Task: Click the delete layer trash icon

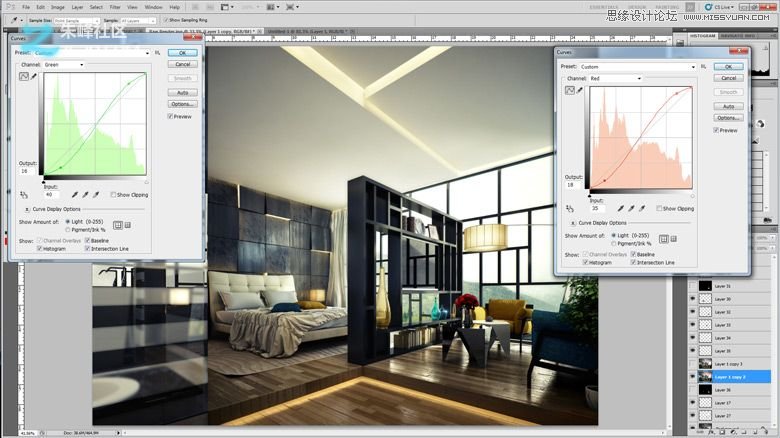Action: coord(765,432)
